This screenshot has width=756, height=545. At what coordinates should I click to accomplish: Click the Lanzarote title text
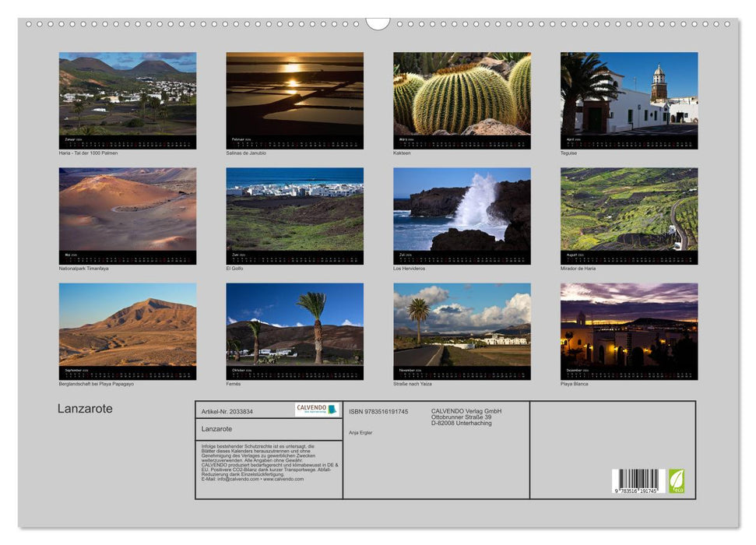coord(85,407)
